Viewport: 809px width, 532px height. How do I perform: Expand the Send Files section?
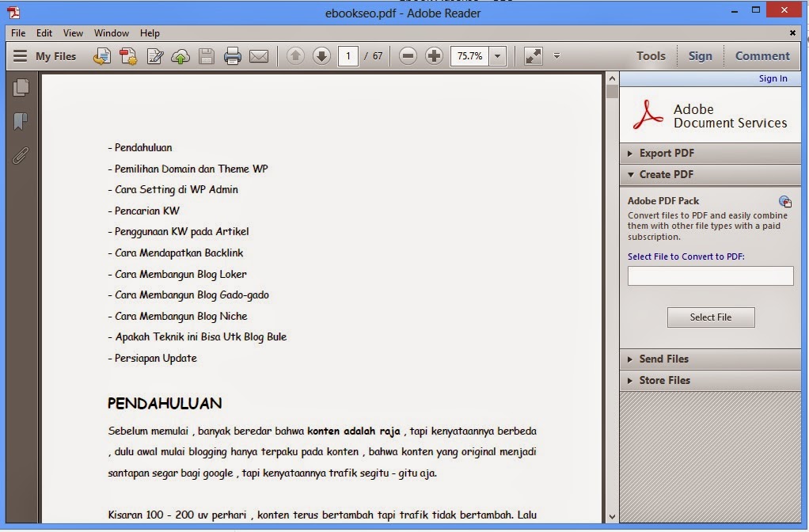click(x=710, y=359)
